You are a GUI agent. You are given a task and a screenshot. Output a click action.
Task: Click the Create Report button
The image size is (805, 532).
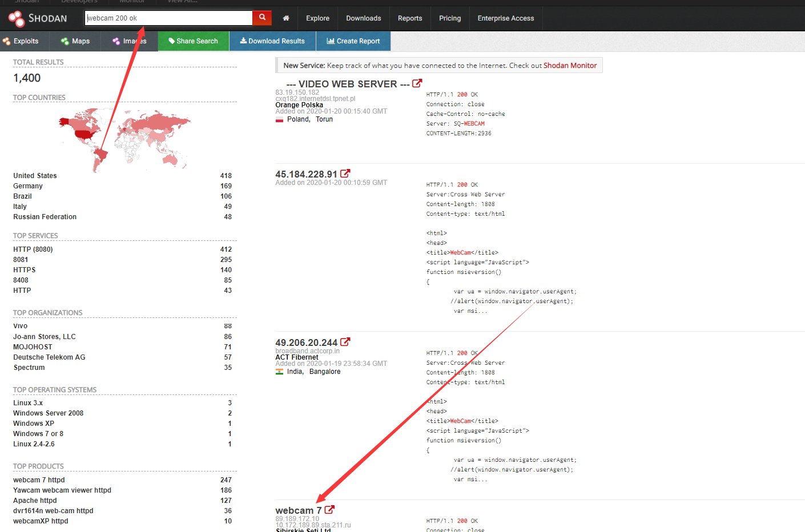pos(353,41)
